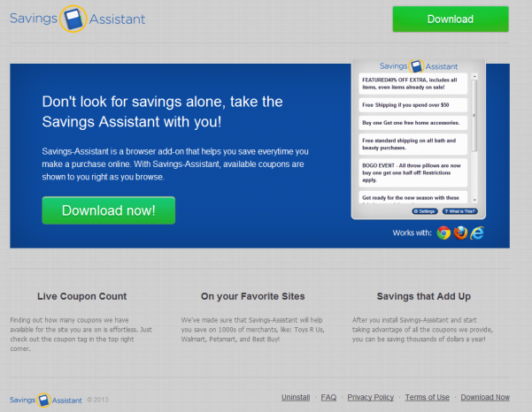Click the © 2013 copyright text
The width and height of the screenshot is (532, 412).
[97, 400]
